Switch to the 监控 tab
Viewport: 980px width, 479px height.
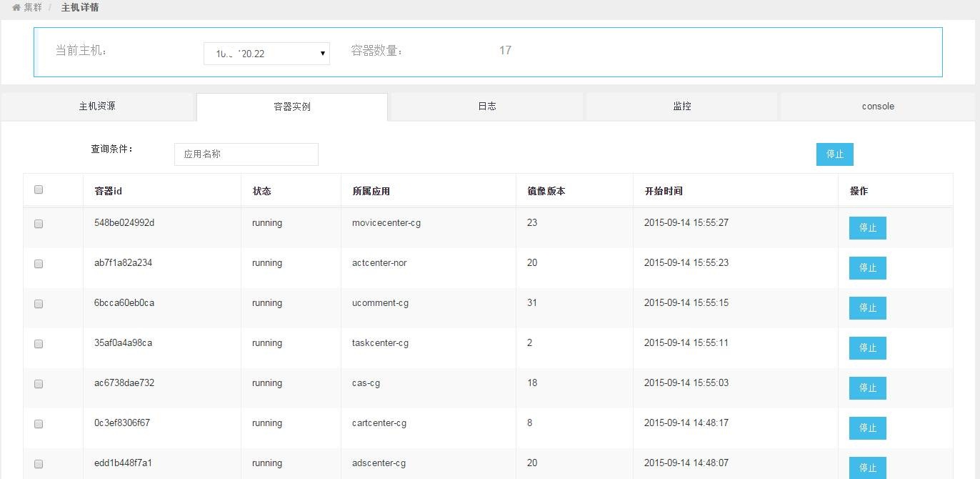tap(682, 106)
